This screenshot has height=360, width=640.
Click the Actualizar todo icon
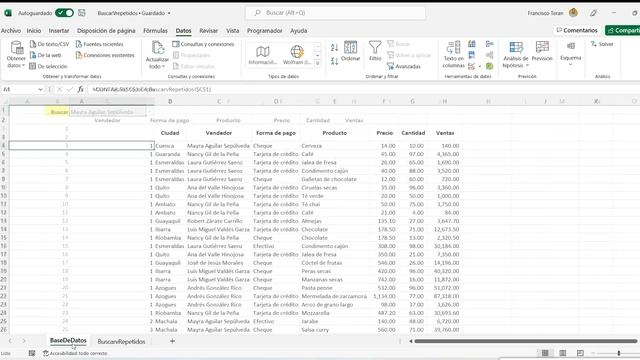click(x=158, y=48)
